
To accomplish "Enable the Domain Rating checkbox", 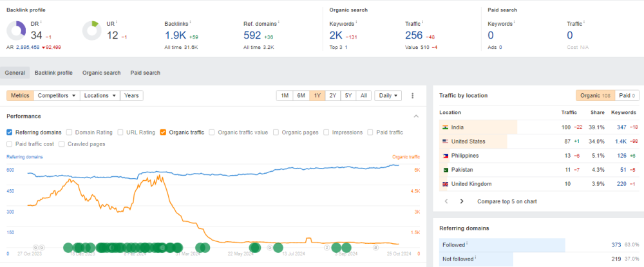I will pos(69,133).
